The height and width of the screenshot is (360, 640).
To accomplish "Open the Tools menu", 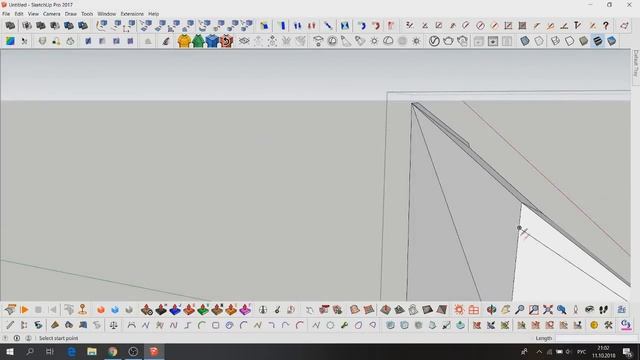I will point(87,13).
